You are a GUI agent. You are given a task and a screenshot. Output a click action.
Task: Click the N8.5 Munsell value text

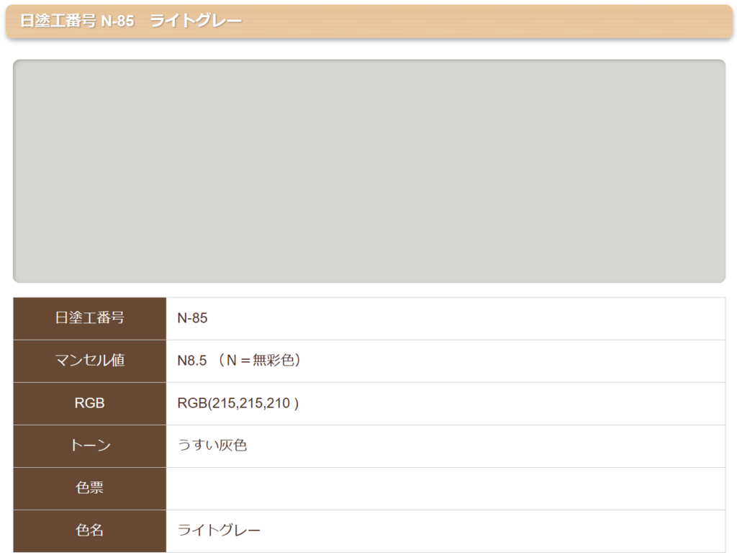click(192, 361)
